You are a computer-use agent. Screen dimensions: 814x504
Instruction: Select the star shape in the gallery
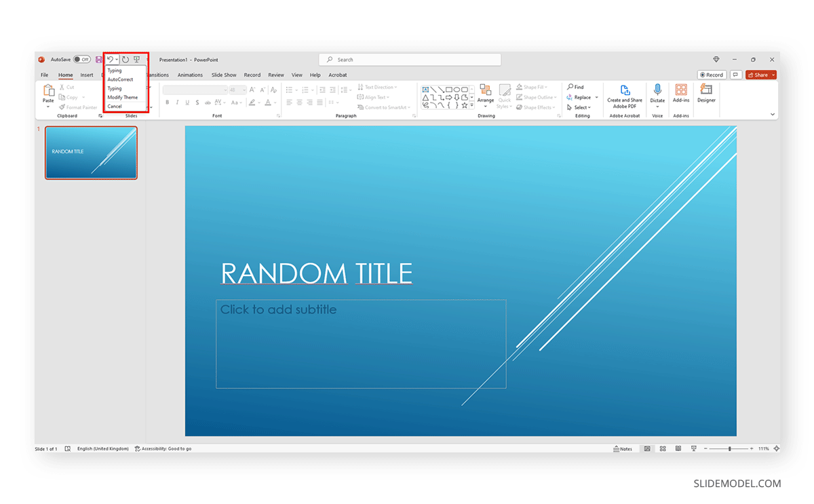(465, 104)
